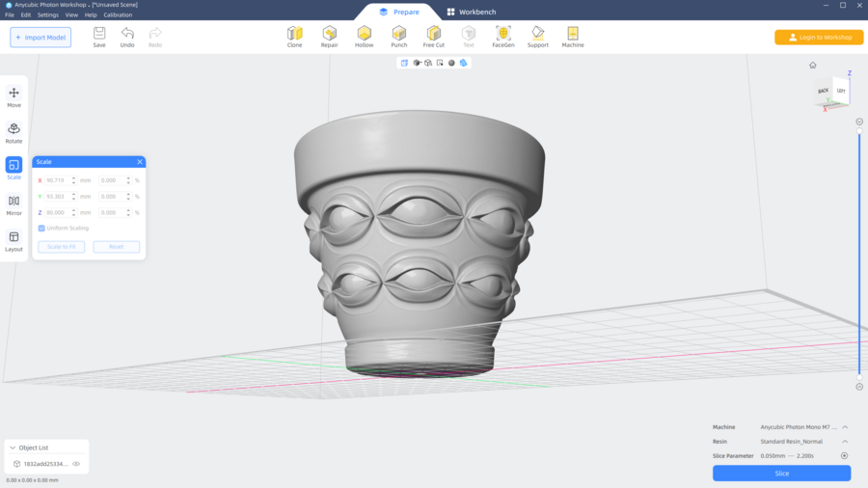Collapse the Object List panel
Image resolution: width=868 pixels, height=488 pixels.
[x=12, y=447]
